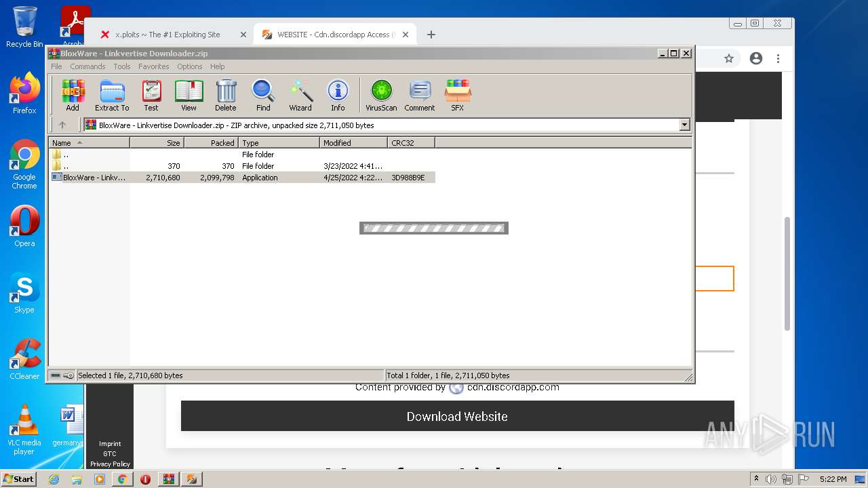Close the x.ploits tab
Screen dimensions: 868x488
pos(243,35)
